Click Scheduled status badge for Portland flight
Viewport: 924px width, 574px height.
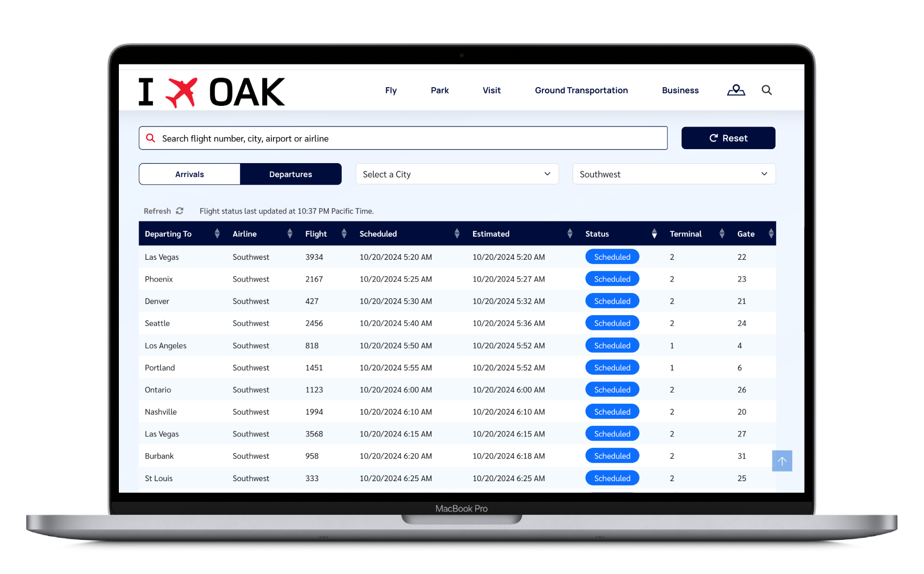coord(612,368)
